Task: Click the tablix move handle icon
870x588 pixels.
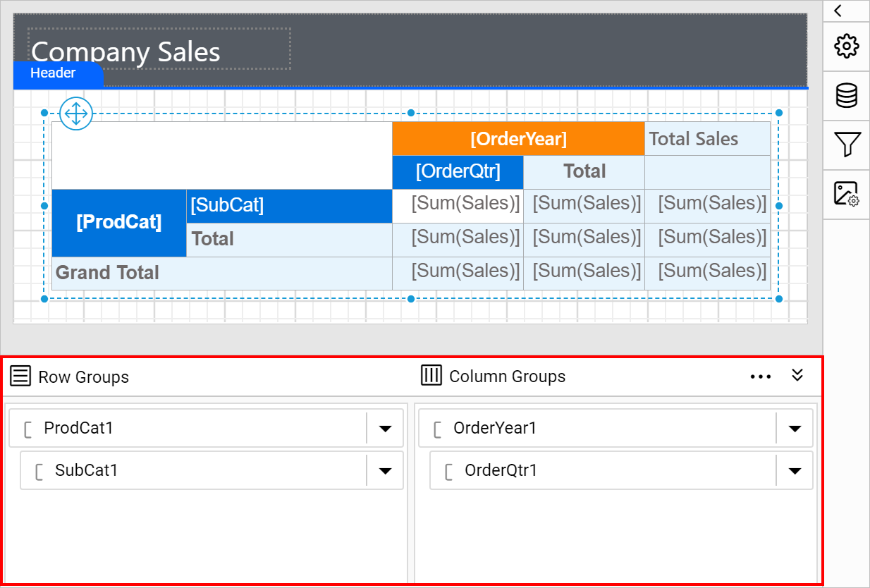Action: [76, 114]
